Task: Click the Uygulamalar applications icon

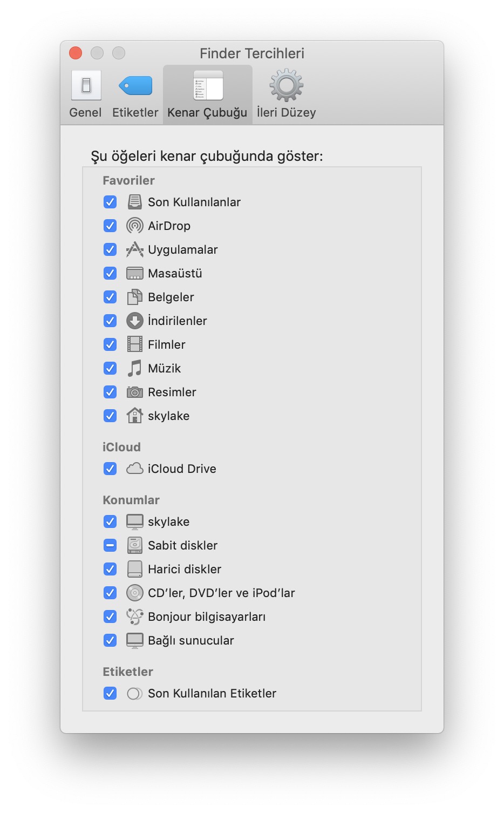Action: pos(134,249)
